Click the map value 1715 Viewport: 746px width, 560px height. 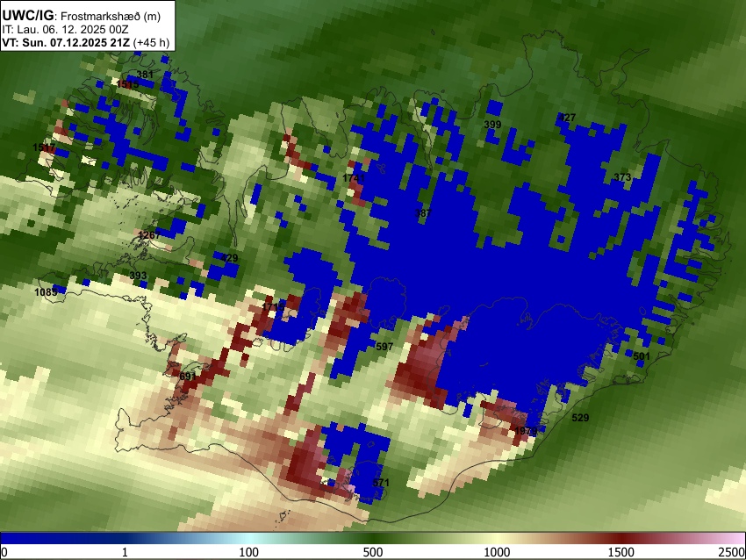coord(273,307)
